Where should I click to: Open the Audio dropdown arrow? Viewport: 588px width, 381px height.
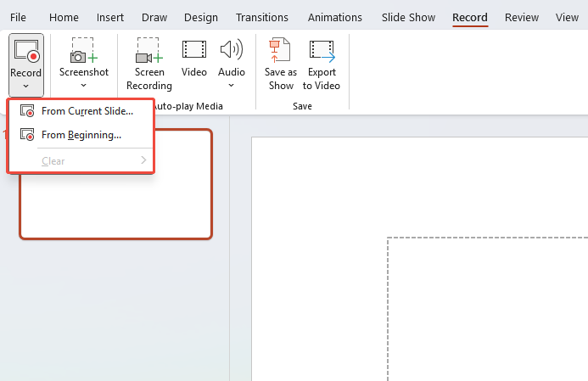(x=231, y=86)
